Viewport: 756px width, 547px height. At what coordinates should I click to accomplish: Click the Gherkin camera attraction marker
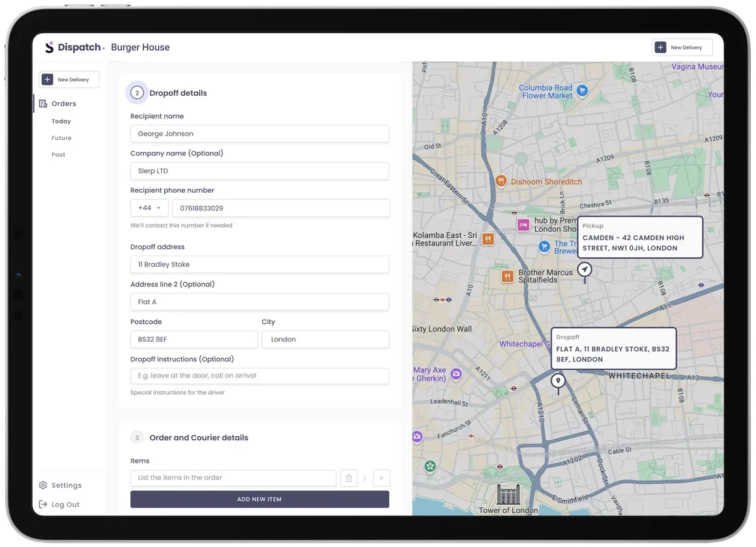456,374
